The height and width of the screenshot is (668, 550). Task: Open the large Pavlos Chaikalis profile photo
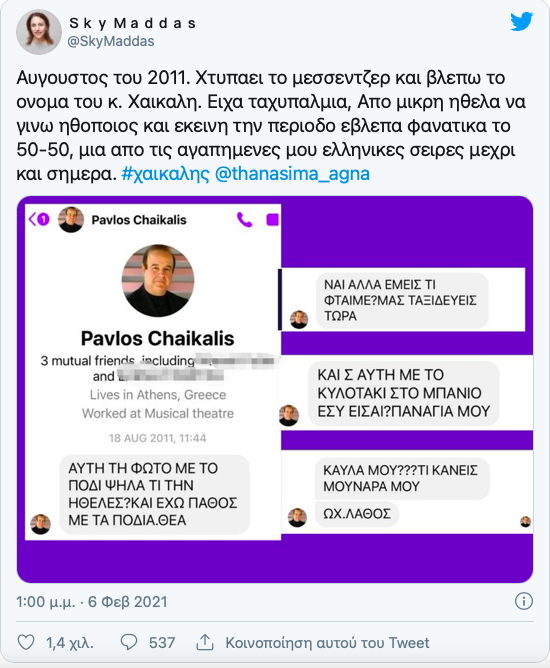[x=158, y=280]
